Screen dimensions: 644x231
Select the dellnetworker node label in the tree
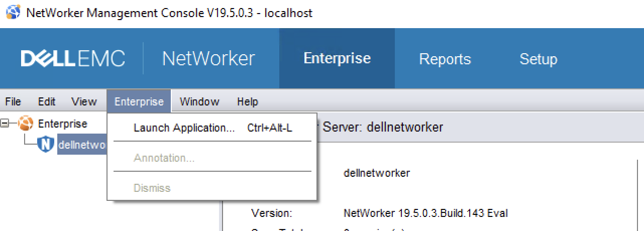pyautogui.click(x=82, y=145)
